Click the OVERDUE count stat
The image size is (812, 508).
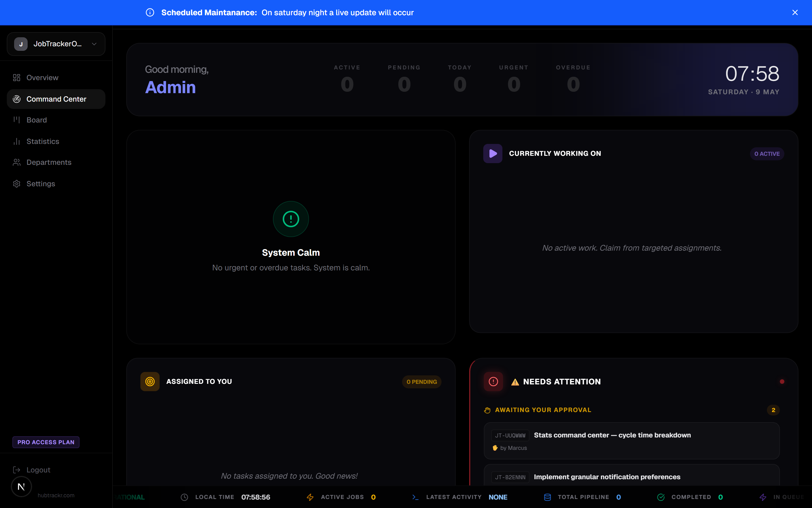coord(573,79)
